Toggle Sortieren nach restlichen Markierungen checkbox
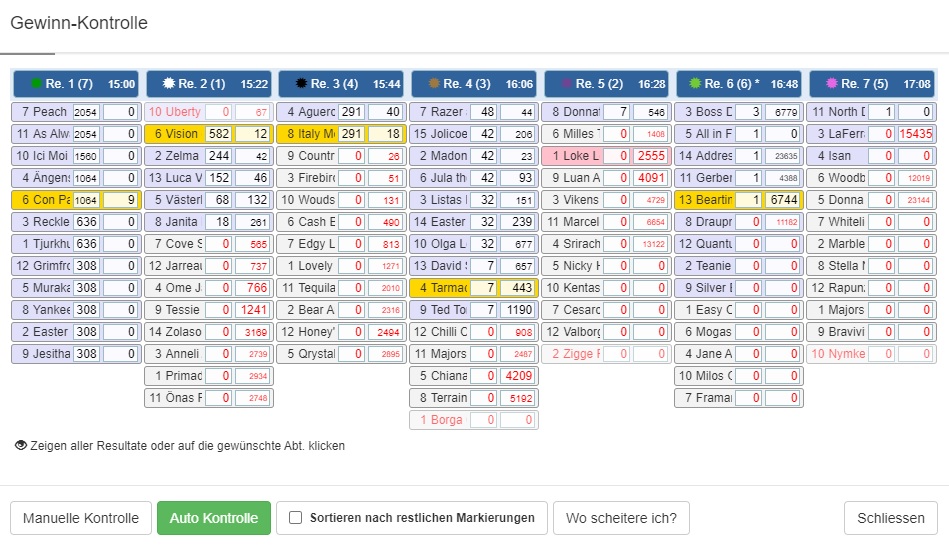The height and width of the screenshot is (547, 949). [295, 518]
